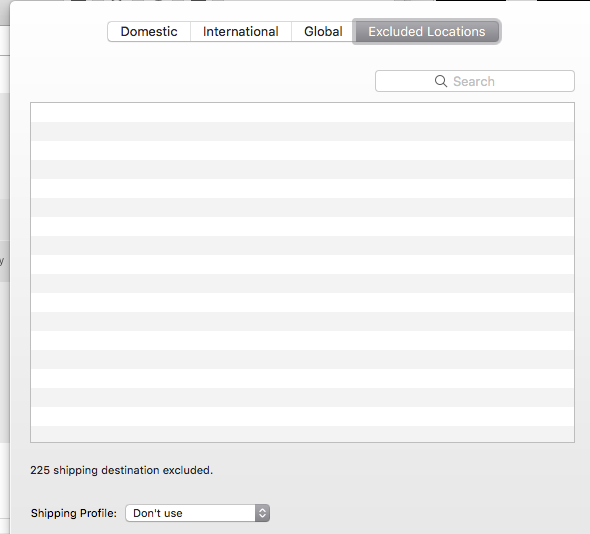Select the bottom-most row of the locations list

(303, 434)
